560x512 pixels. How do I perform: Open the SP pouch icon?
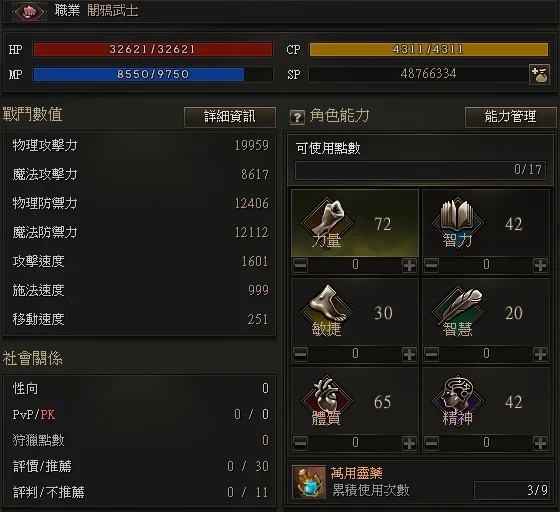(x=539, y=74)
